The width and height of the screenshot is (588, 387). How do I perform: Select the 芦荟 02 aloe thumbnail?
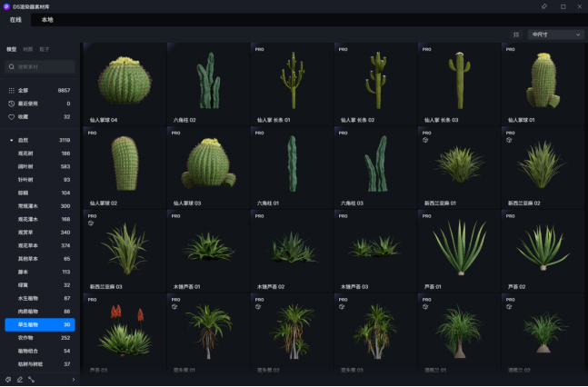(x=543, y=251)
